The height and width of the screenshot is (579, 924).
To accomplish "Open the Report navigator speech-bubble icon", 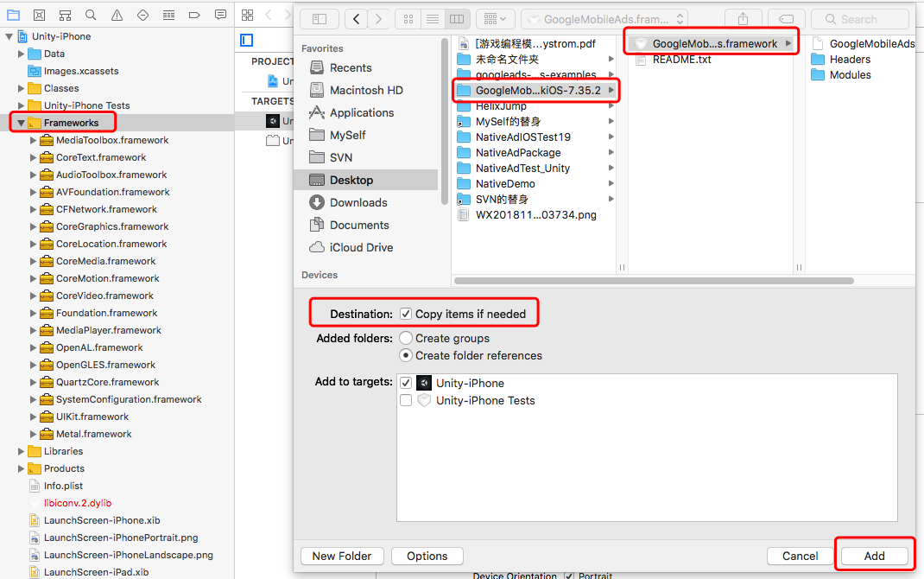I will 220,16.
